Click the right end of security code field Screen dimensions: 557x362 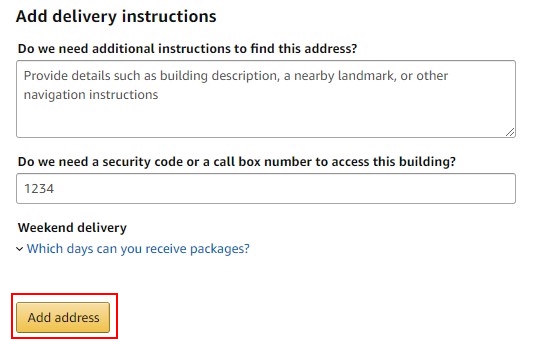click(x=497, y=189)
